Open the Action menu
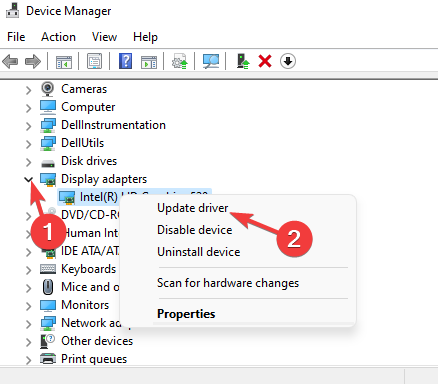The image size is (438, 384). coord(58,37)
